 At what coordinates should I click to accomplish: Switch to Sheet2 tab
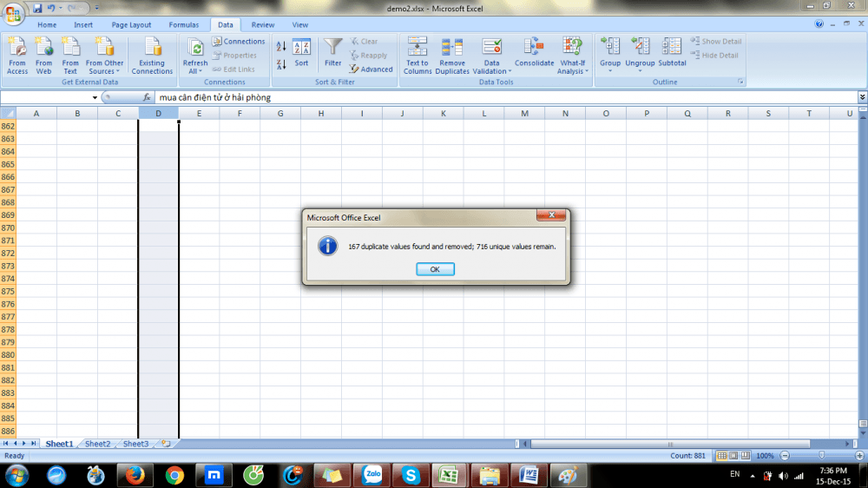[x=97, y=444]
